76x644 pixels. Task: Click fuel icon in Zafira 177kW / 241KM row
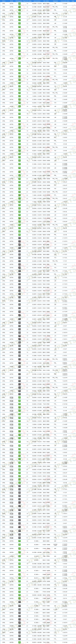pyautogui.click(x=19, y=592)
